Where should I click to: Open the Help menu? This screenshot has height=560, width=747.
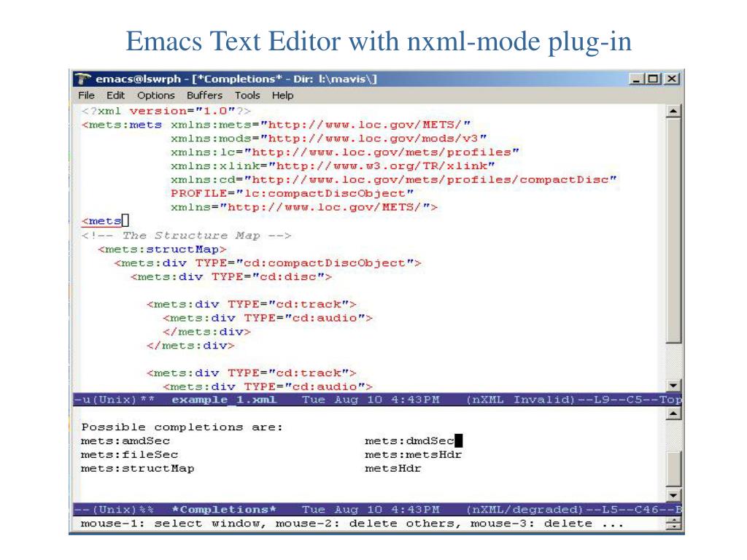(282, 96)
